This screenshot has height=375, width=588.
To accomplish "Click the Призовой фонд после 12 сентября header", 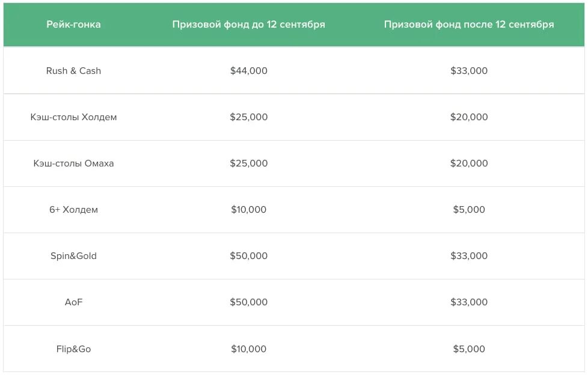I will tap(469, 25).
